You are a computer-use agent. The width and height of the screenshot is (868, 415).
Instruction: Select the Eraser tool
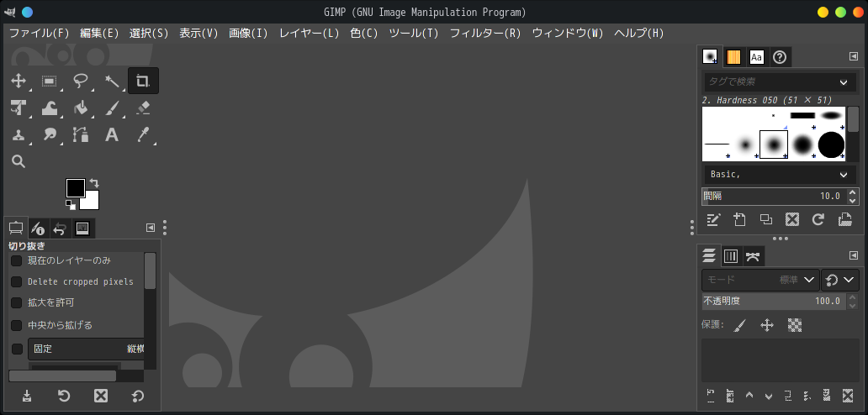pos(143,108)
